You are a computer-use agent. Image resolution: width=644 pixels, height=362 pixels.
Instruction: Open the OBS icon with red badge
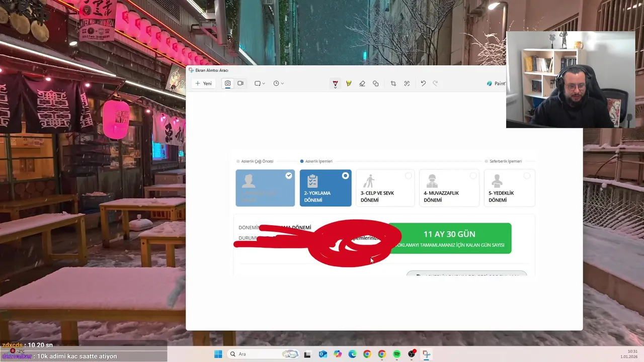coord(412,354)
